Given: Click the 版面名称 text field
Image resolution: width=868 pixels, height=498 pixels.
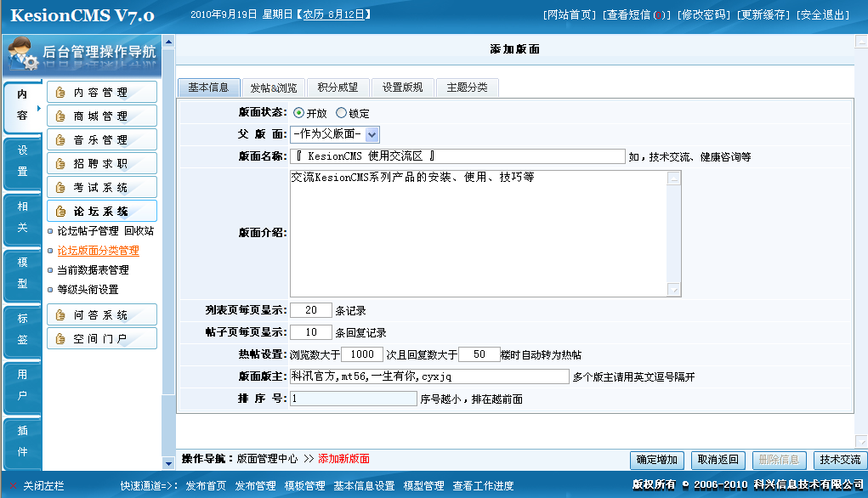Looking at the screenshot, I should coord(457,156).
